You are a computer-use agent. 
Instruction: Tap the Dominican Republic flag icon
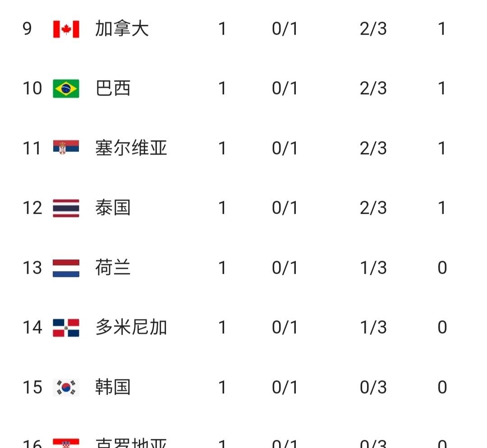click(x=66, y=328)
